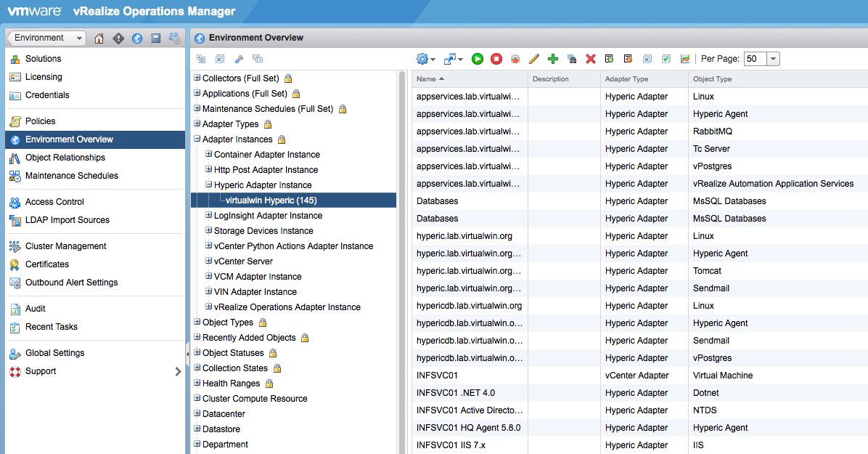Viewport: 868px width, 454px height.
Task: Select the LogInsight Adapter Instance tree item
Action: pyautogui.click(x=268, y=216)
